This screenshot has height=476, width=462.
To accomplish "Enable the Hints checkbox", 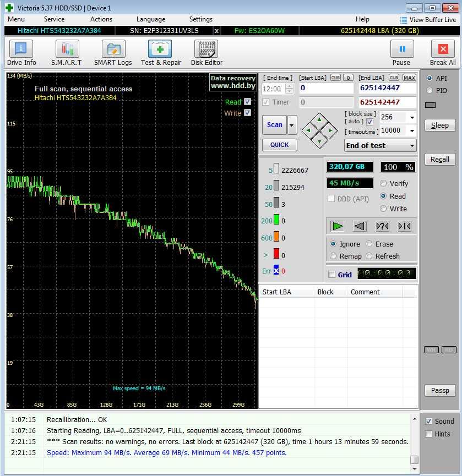I will [428, 434].
